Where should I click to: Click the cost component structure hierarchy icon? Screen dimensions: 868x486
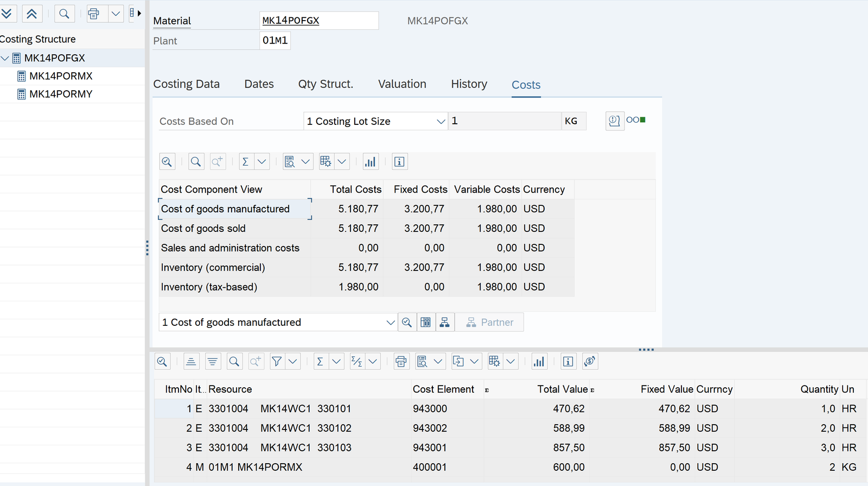(x=444, y=323)
